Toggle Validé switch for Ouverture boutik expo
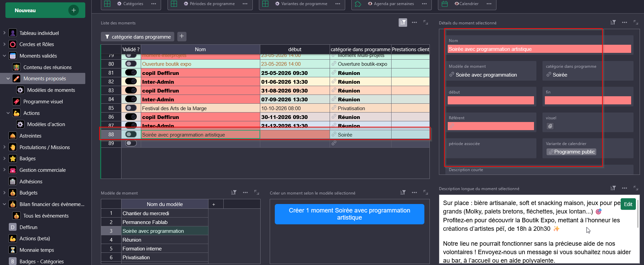The image size is (644, 265). 131,64
